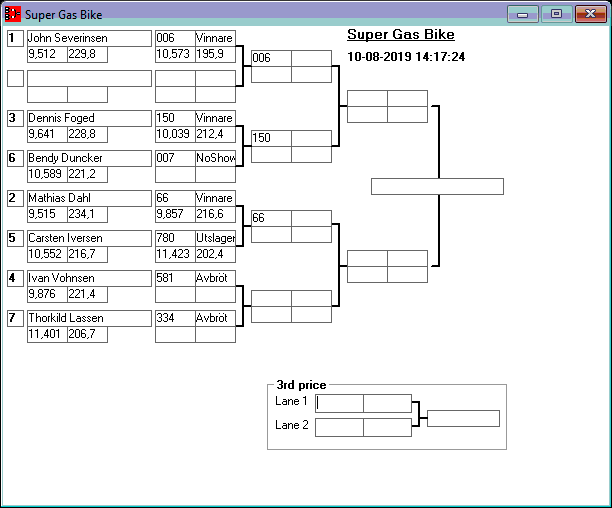Screen dimensions: 612x508
Task: Select the Utslagen result for bike 780
Action: tap(215, 238)
